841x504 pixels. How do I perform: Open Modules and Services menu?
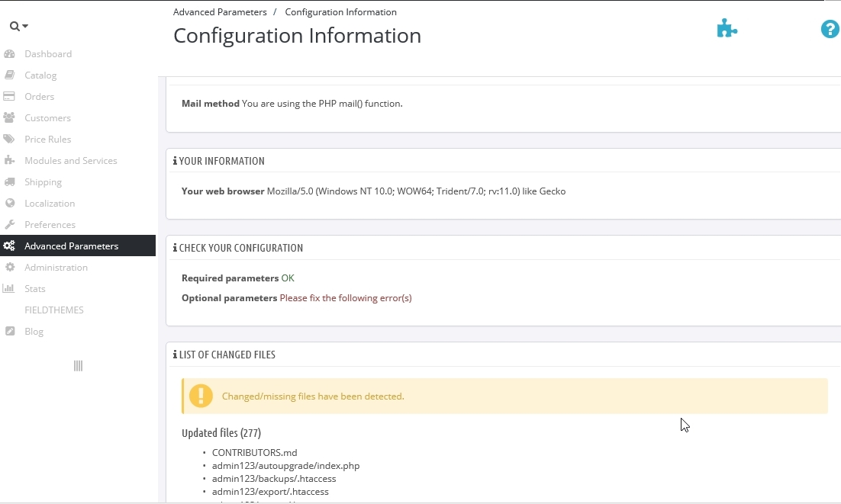(x=70, y=161)
